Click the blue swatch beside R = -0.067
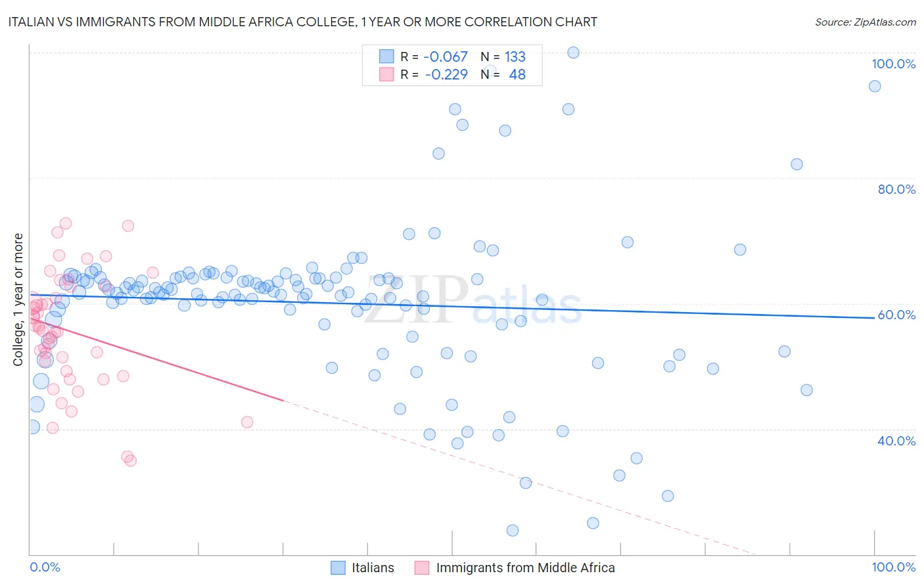924x586 pixels. [386, 56]
